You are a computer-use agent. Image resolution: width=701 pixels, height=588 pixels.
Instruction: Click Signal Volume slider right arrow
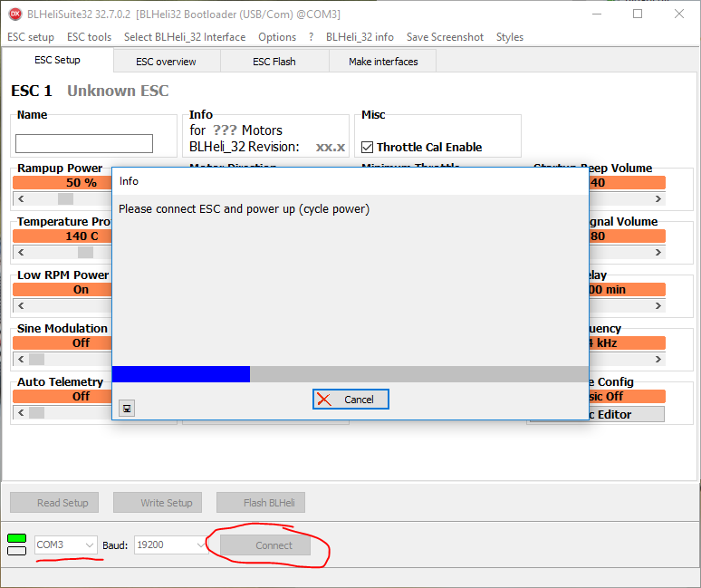(658, 253)
